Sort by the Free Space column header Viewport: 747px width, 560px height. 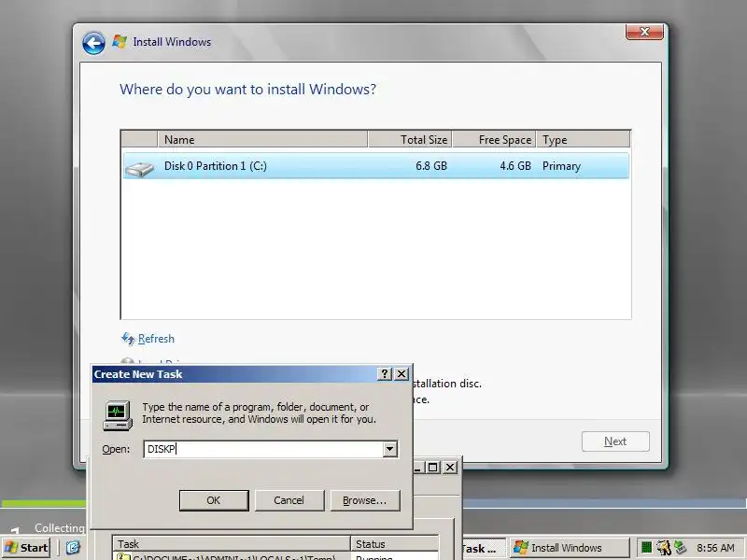click(494, 139)
